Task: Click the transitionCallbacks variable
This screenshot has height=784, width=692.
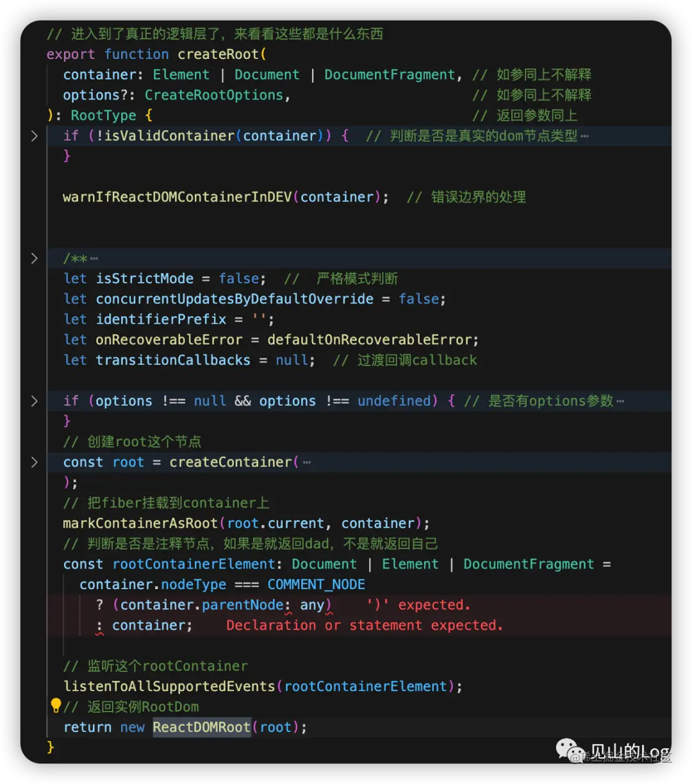Action: point(173,360)
